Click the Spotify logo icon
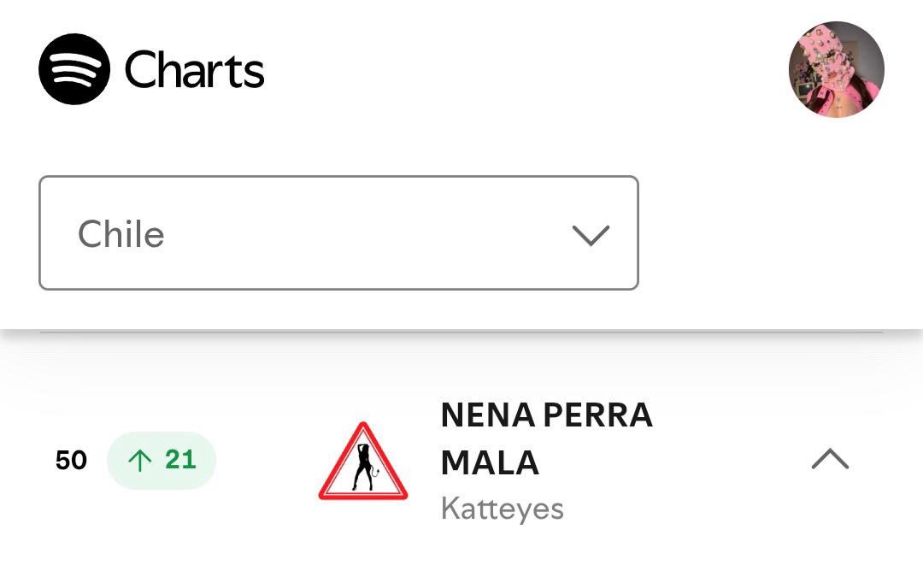 [74, 69]
